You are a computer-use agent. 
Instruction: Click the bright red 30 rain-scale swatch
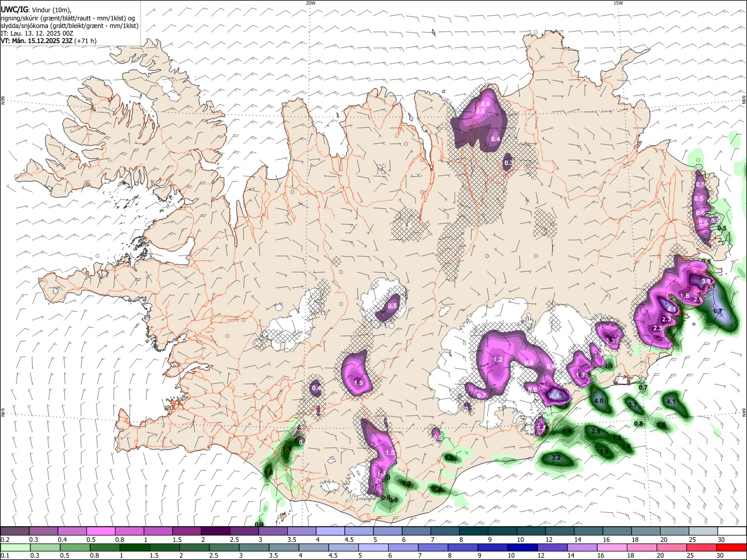click(x=731, y=547)
